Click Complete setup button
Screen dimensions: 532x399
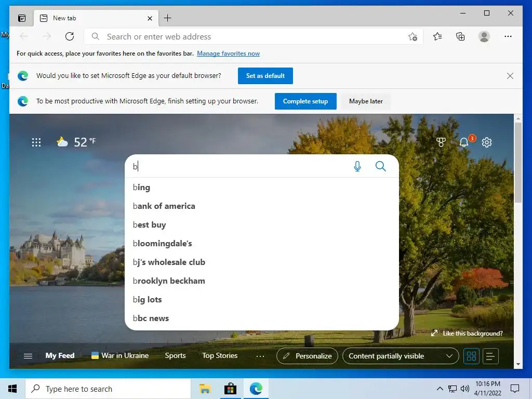tap(305, 101)
